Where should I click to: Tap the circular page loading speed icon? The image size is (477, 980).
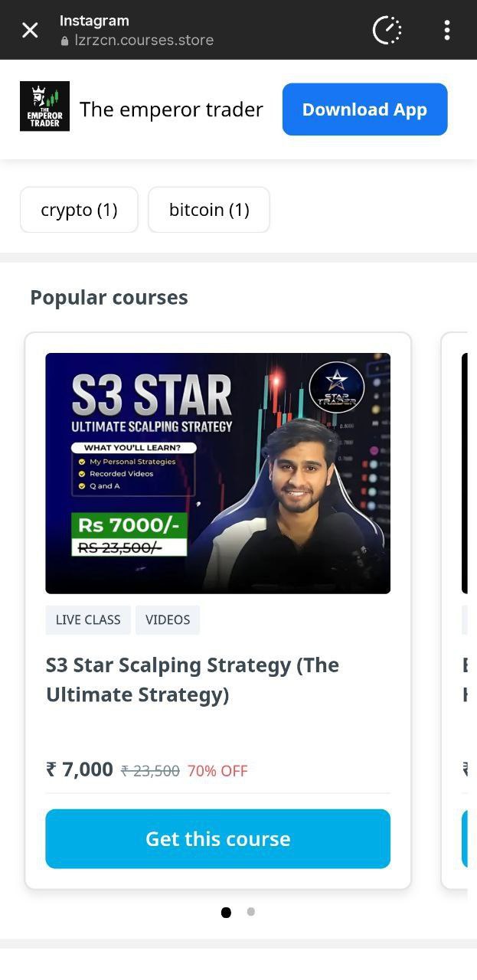pyautogui.click(x=387, y=30)
